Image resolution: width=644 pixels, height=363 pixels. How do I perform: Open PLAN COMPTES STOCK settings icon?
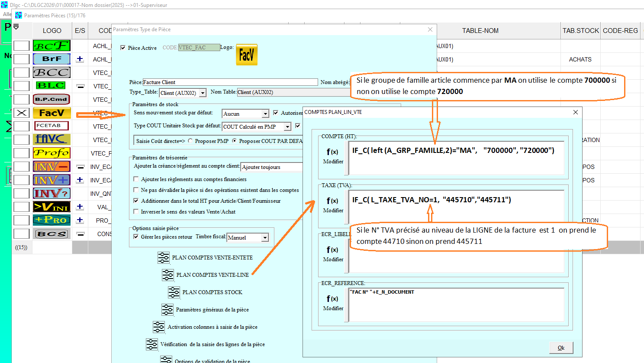tap(174, 292)
